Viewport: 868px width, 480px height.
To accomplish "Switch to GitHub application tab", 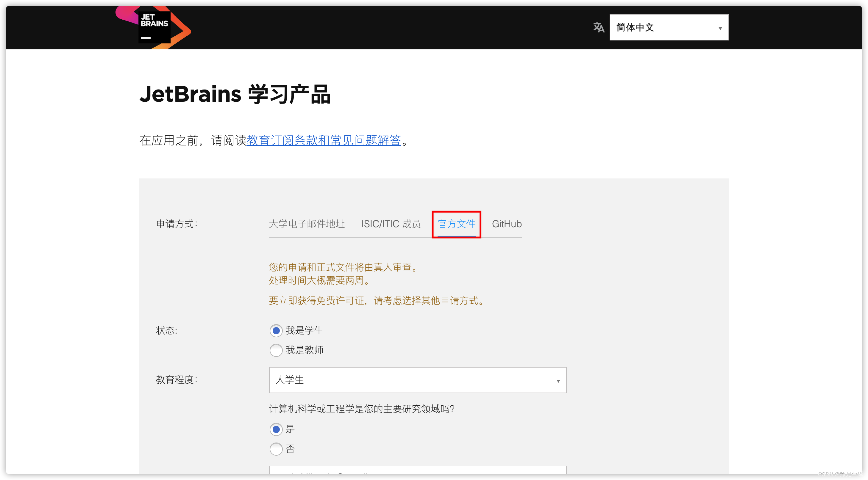I will (x=506, y=224).
